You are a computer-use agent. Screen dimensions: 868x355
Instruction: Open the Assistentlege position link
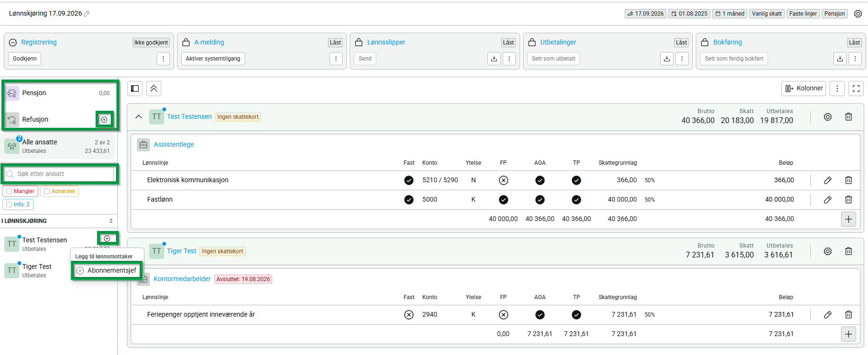[x=174, y=145]
